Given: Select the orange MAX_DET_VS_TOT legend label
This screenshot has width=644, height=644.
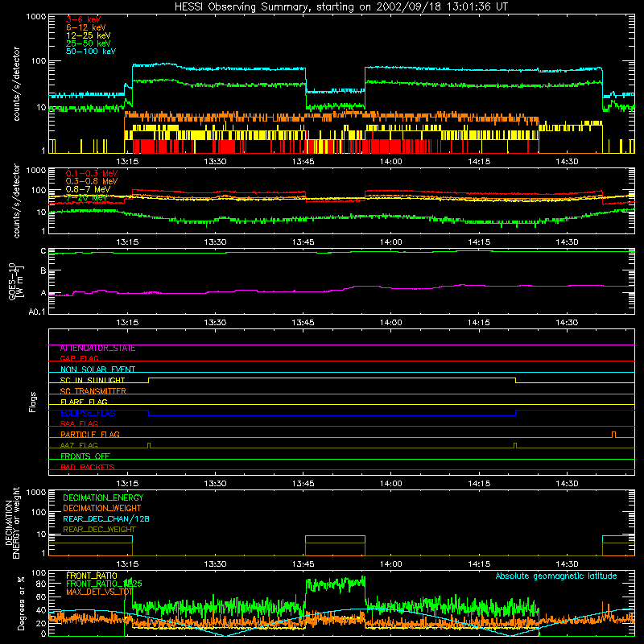Looking at the screenshot, I should coord(99,592).
